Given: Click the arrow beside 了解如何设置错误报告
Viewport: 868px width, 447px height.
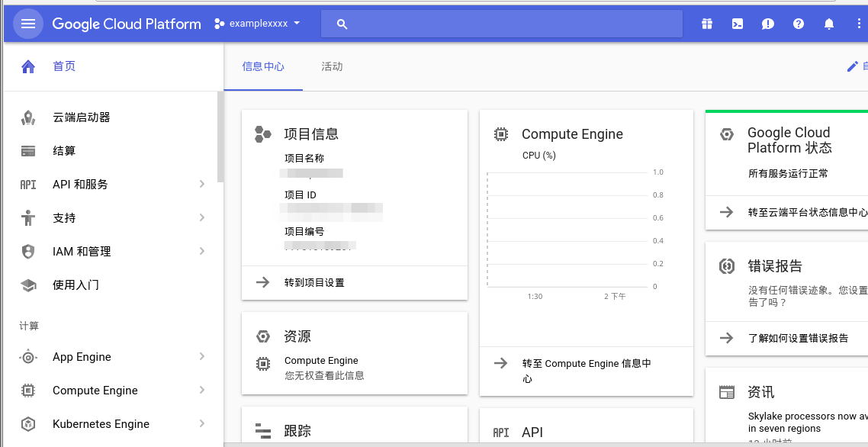Looking at the screenshot, I should tap(727, 338).
